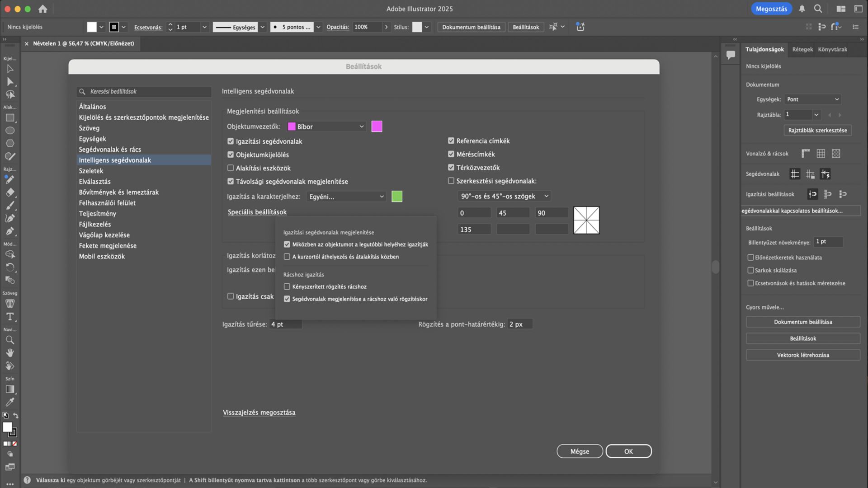868x488 pixels.
Task: Open notifications bell icon
Action: (x=802, y=9)
